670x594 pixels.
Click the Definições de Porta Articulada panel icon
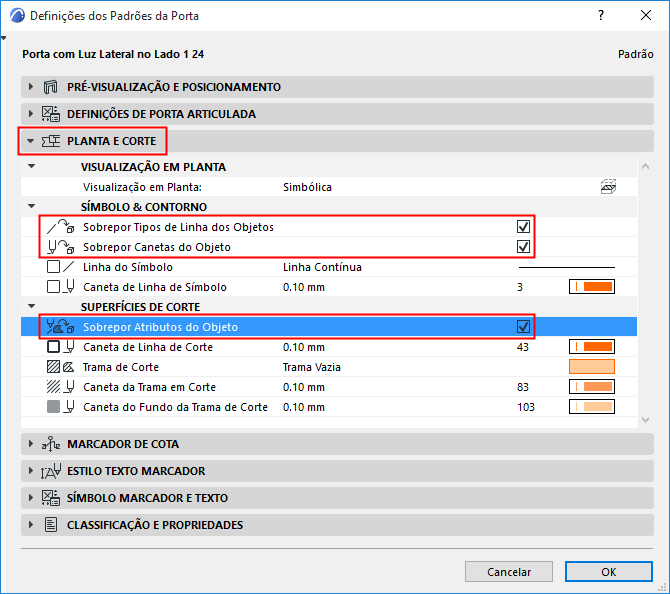pos(50,114)
